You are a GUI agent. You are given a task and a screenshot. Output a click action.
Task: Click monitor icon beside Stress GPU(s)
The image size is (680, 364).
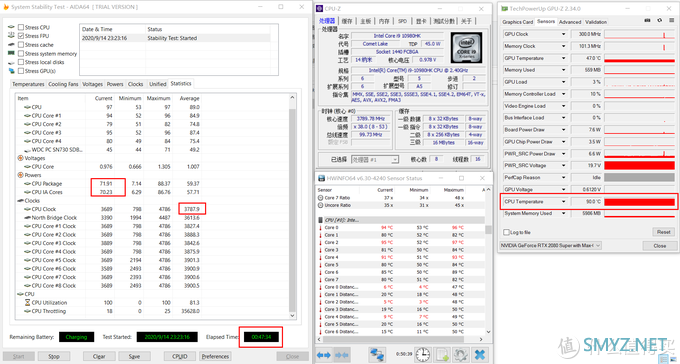coord(11,71)
